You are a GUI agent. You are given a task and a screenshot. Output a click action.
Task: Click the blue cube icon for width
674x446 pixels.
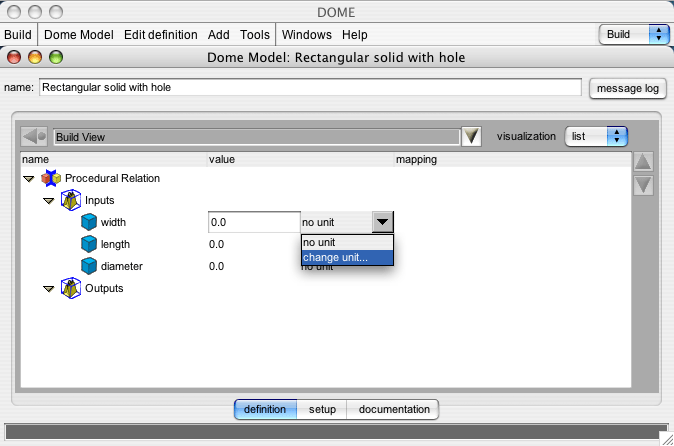[89, 222]
